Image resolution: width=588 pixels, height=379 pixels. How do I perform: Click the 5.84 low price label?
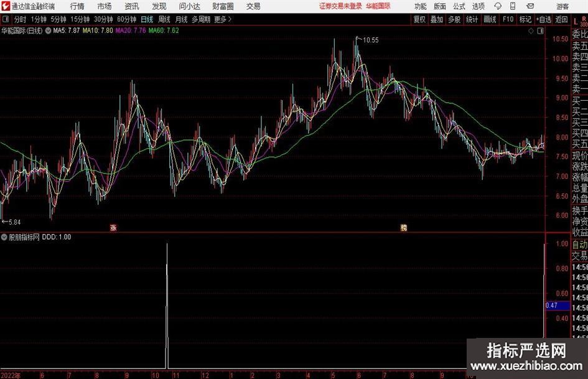[14, 222]
